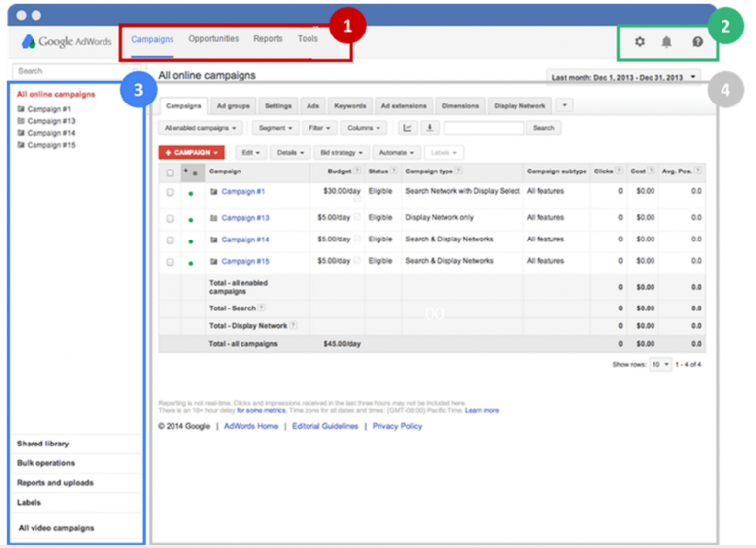Open the AdWords Home footer link

(x=250, y=426)
